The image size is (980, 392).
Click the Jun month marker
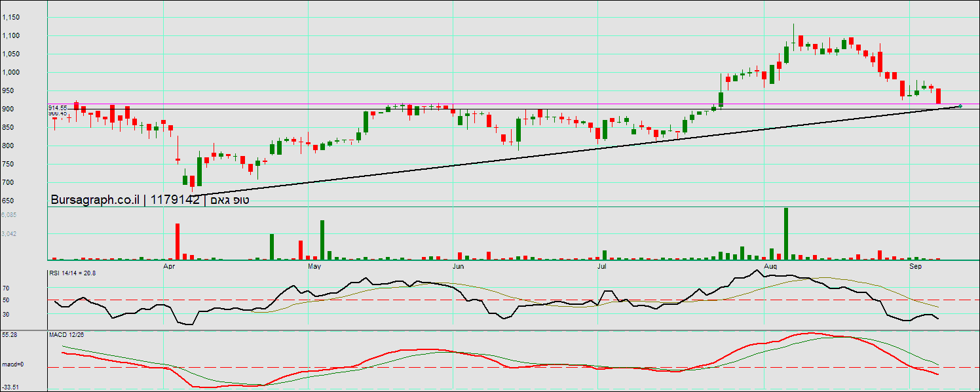[x=458, y=267]
